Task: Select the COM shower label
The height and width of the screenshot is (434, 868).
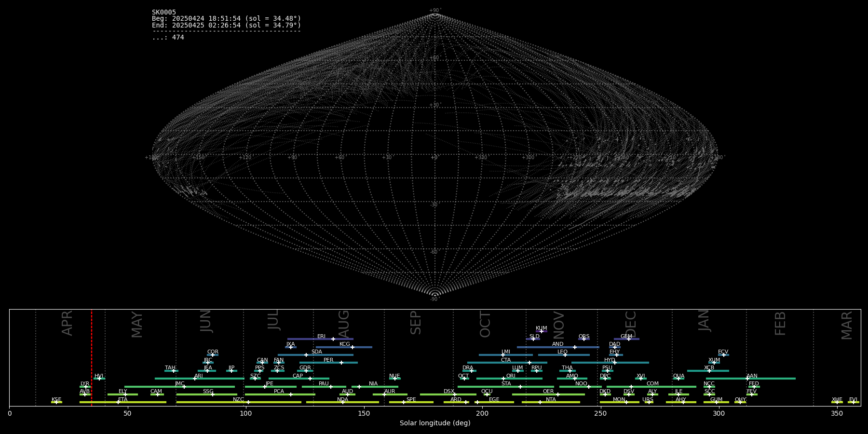Action: [652, 384]
